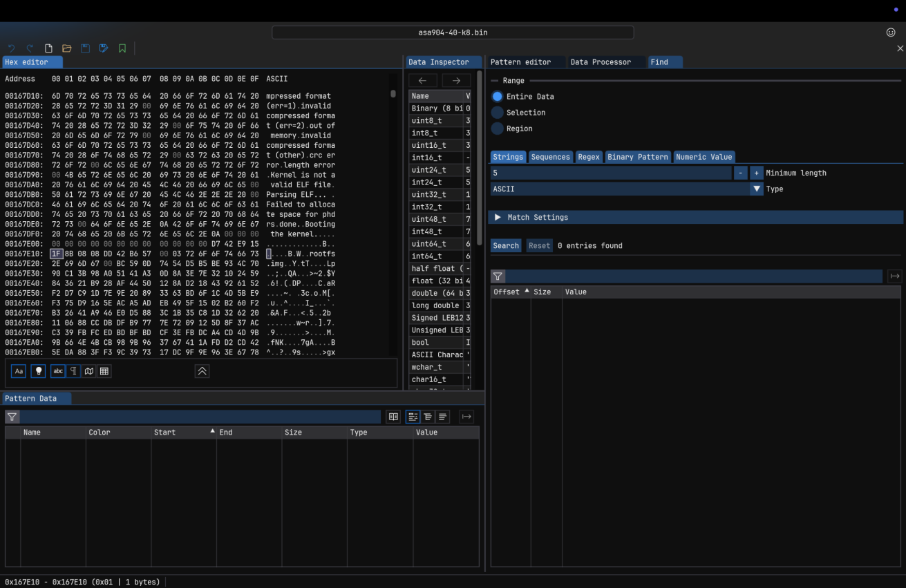Switch to the Sequences search tab
Screen dimensions: 906x588
pos(550,157)
